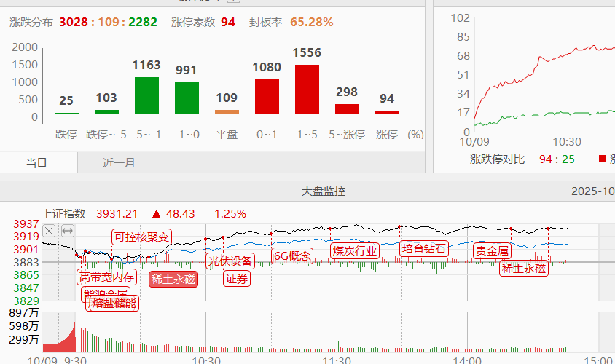Viewport: 615px width, 364px height.
Task: Click the red legend square beside 涨跌停对比
Action: click(602, 159)
